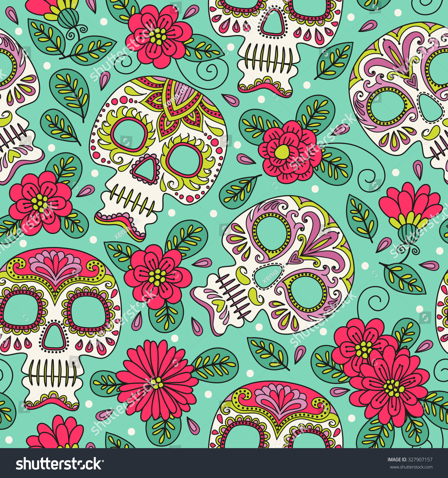Screen dimensions: 448x478
Task: Select the Image ID 327907157 text
Action: [x=410, y=459]
